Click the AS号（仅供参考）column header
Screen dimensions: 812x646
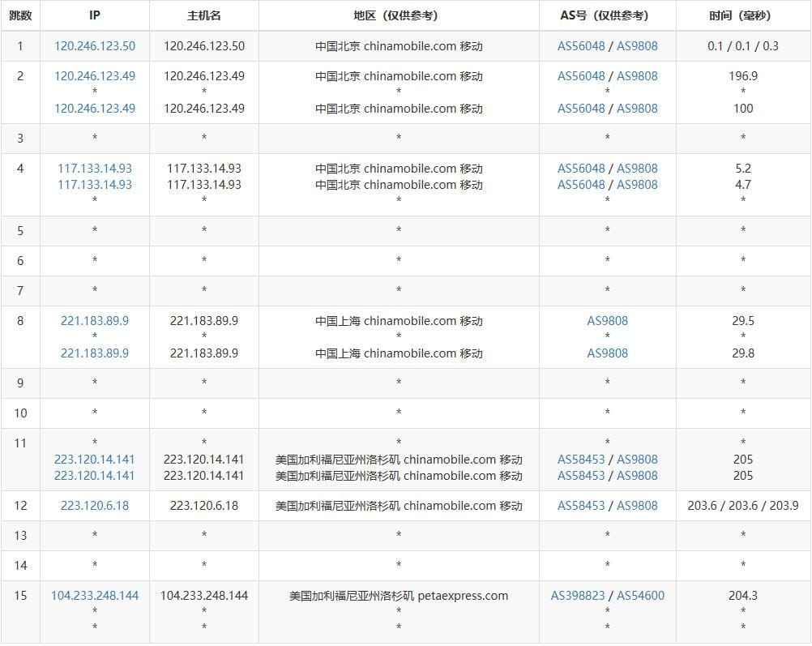pyautogui.click(x=607, y=15)
